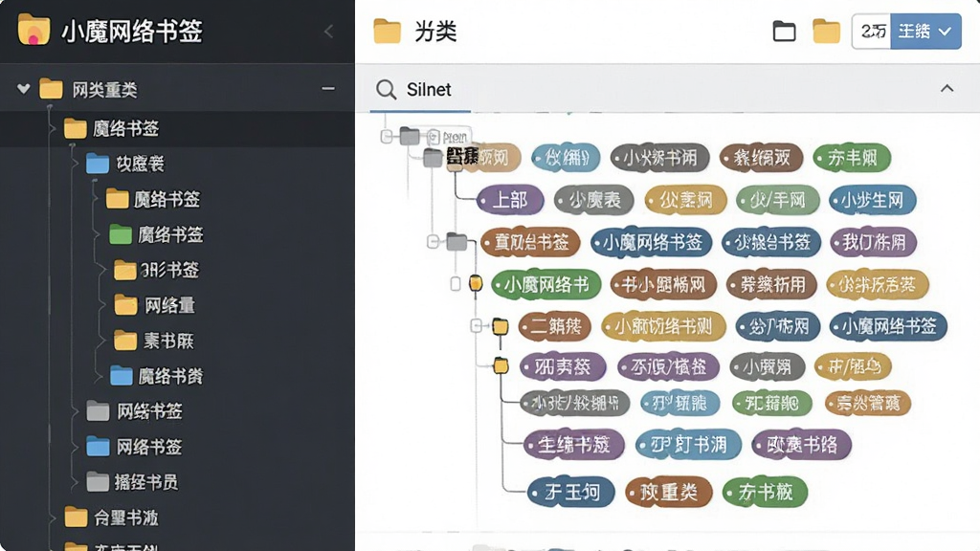Open the blue-folder 魔络书资 item

(x=156, y=375)
